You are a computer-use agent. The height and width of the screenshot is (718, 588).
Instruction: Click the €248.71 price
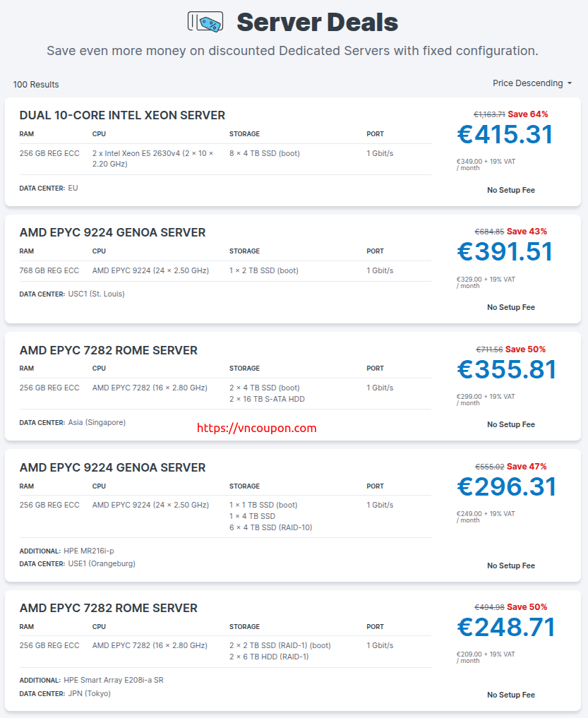coord(506,627)
